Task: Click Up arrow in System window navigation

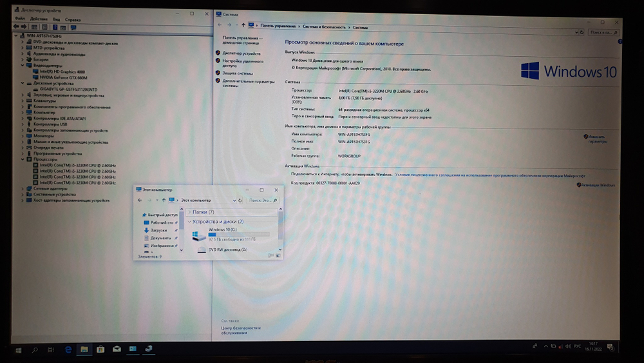Action: (243, 26)
